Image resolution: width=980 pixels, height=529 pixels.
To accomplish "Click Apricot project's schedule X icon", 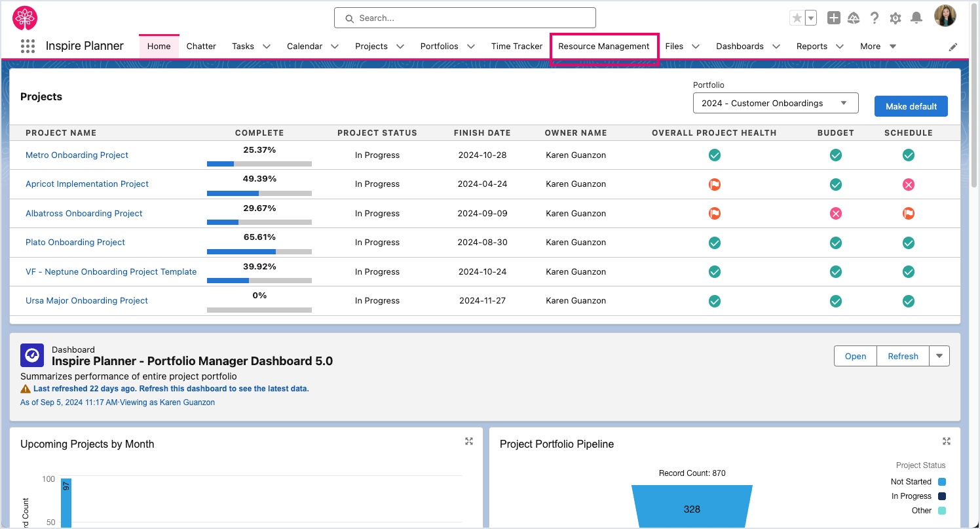I will pos(909,185).
